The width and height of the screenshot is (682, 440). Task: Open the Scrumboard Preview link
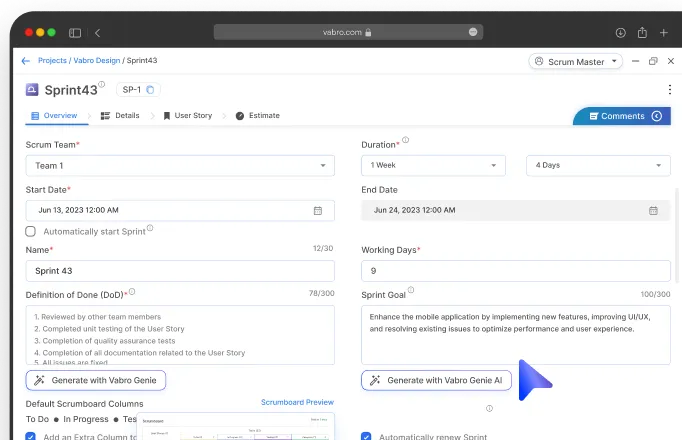coord(297,402)
